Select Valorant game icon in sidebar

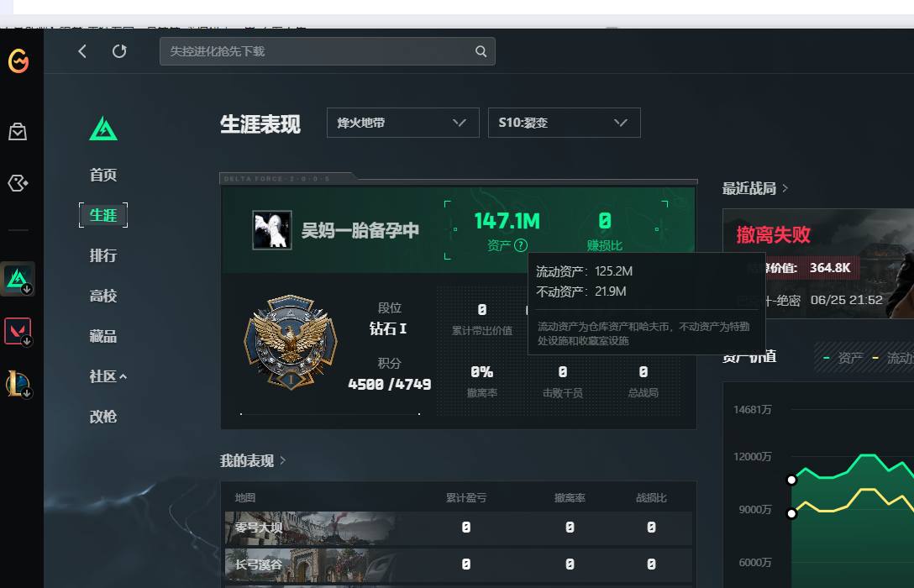(x=18, y=331)
